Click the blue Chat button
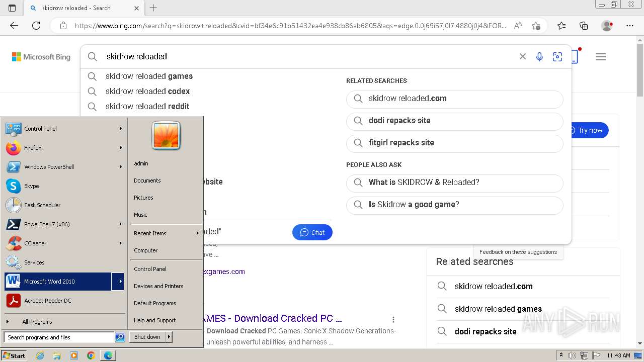Viewport: 644px width, 362px height. point(312,232)
